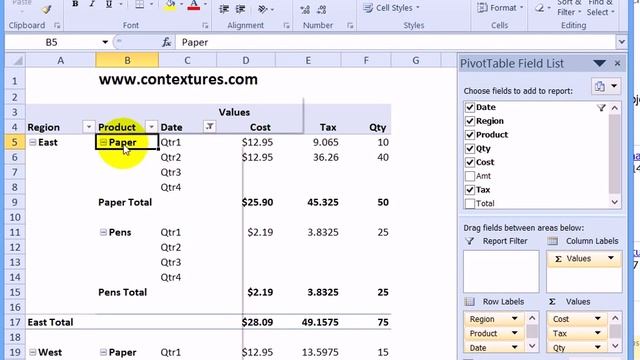The width and height of the screenshot is (640, 360).
Task: Open the Borders dropdown arrow
Action: pyautogui.click(x=151, y=4)
